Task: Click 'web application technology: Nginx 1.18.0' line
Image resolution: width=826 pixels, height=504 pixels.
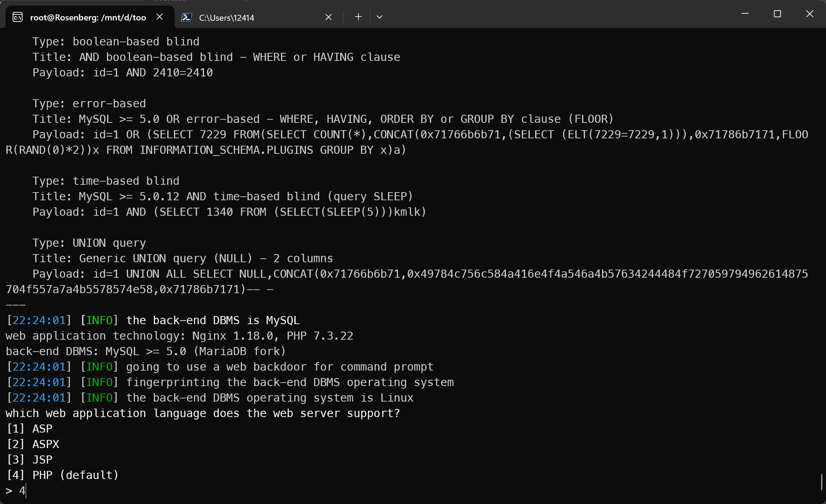Action: pyautogui.click(x=180, y=335)
